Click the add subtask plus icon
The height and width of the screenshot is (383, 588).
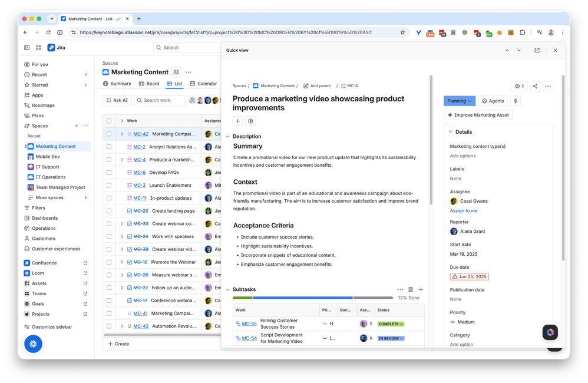(x=421, y=289)
